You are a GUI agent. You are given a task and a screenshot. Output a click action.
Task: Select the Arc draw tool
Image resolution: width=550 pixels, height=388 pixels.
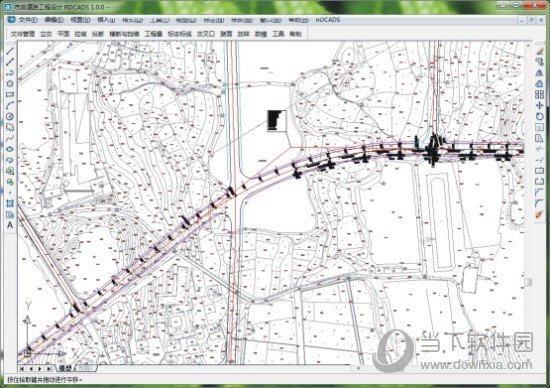click(x=10, y=105)
